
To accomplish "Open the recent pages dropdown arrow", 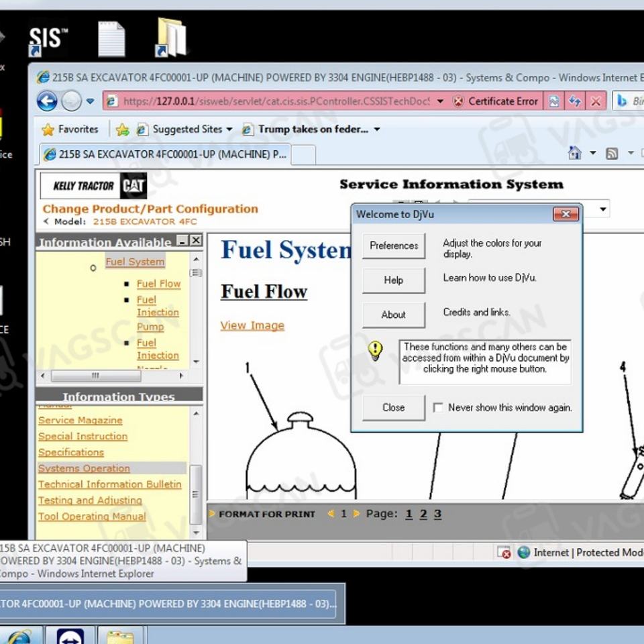I will click(x=91, y=101).
